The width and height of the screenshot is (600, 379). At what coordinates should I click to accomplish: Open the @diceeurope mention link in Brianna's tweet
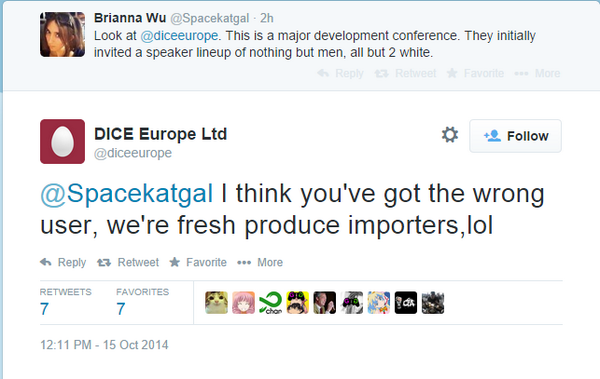(179, 36)
